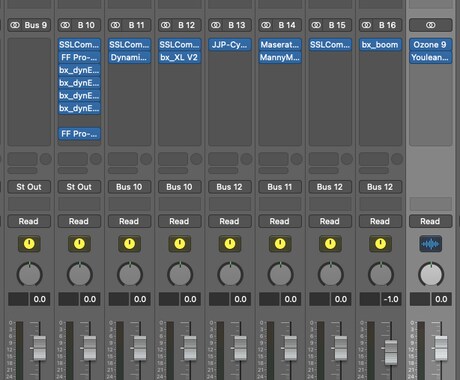This screenshot has width=460, height=380.
Task: Open the bx_XL V2 plugin on B 12
Action: pyautogui.click(x=179, y=57)
